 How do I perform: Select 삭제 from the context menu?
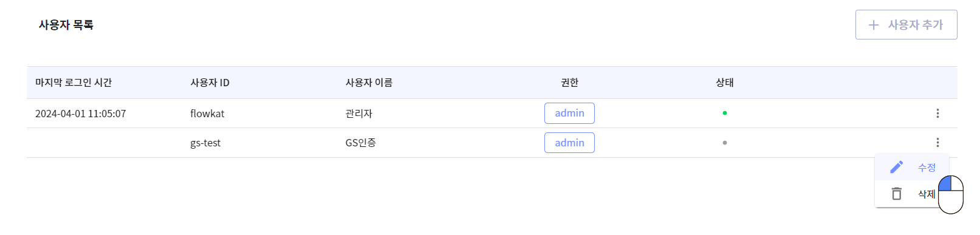pos(926,194)
